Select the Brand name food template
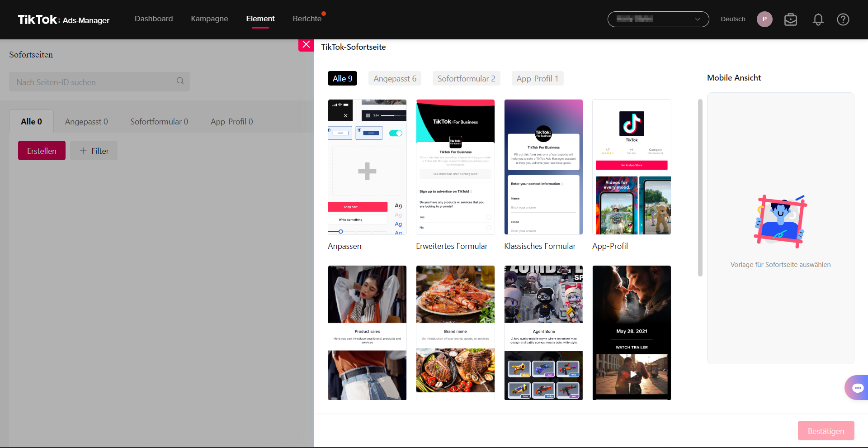 (455, 333)
